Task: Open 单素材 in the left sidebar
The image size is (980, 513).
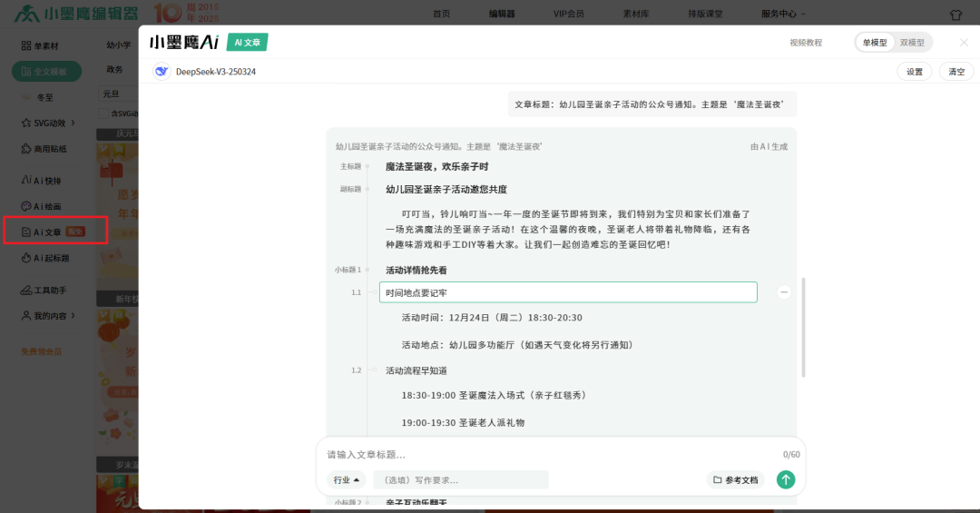Action: point(40,45)
